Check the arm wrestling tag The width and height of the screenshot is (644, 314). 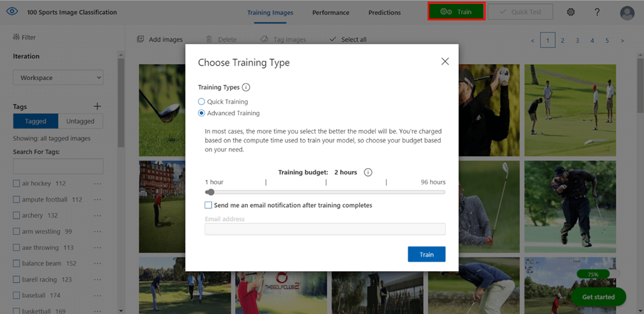pos(17,232)
